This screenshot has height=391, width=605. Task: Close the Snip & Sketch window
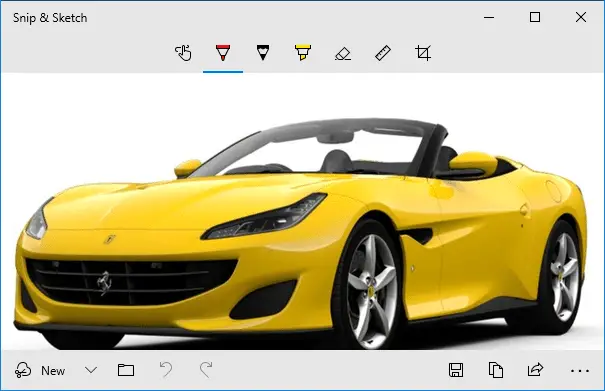[x=581, y=17]
